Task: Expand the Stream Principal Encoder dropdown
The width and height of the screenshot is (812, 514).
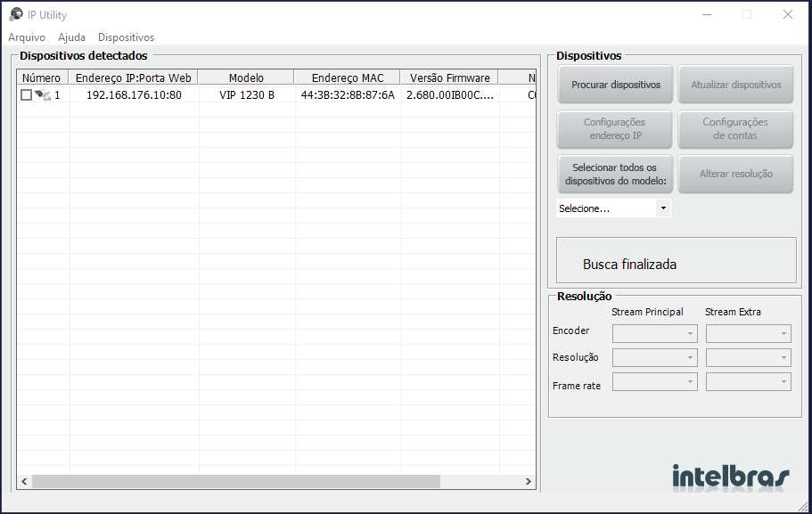Action: pyautogui.click(x=655, y=333)
